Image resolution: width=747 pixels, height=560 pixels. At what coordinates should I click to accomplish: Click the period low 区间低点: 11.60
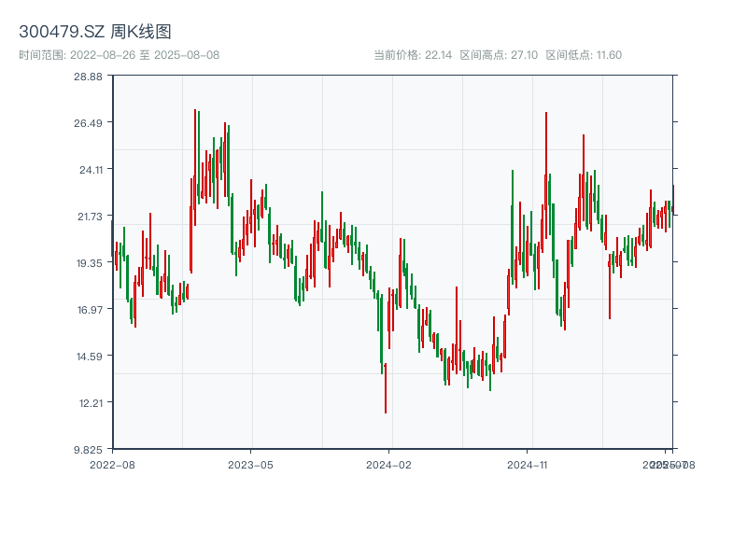(x=584, y=55)
